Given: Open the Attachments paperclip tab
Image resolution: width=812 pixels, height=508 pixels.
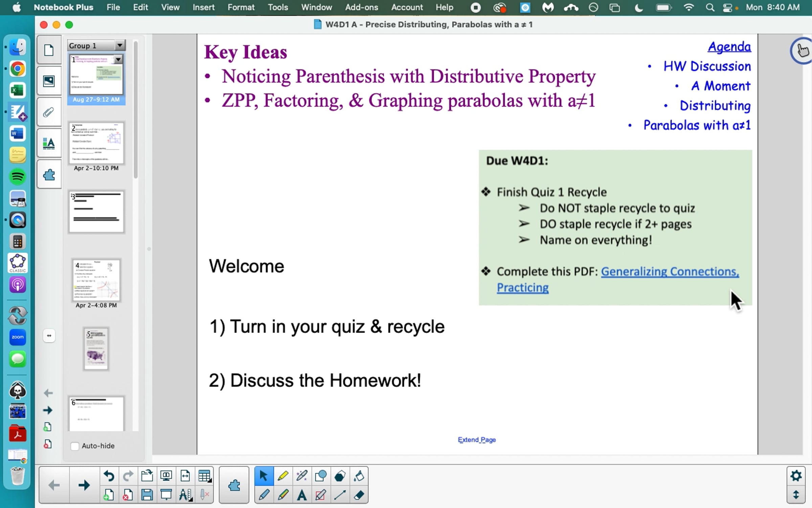Looking at the screenshot, I should 49,112.
